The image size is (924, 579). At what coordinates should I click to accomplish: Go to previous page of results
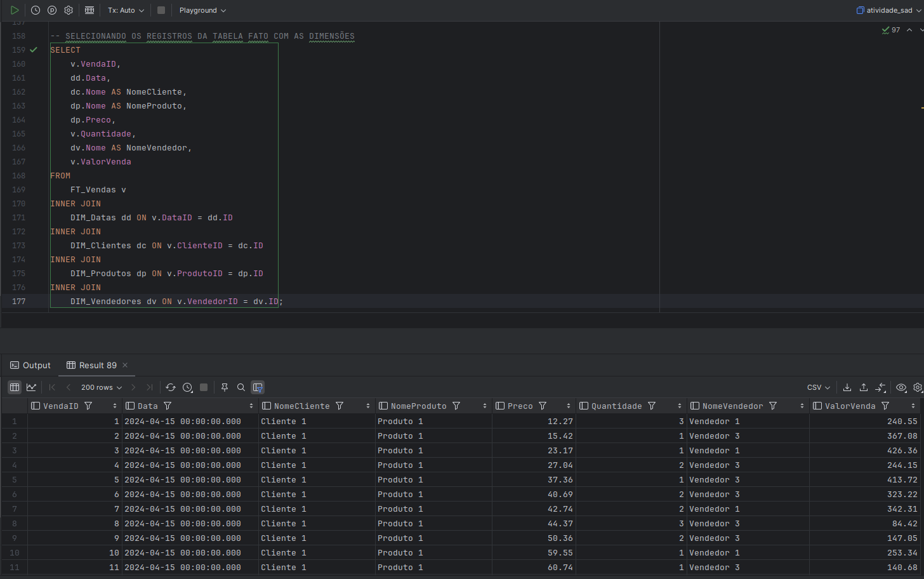coord(69,387)
